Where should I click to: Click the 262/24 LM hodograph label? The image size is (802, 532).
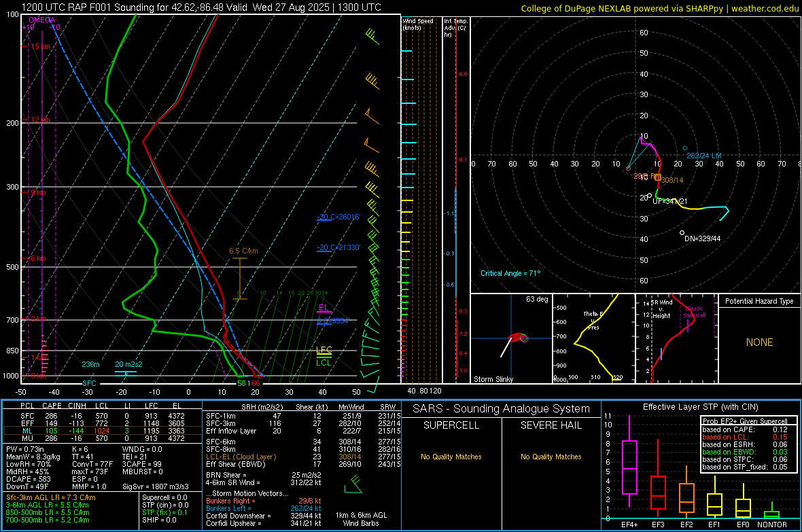coord(704,156)
